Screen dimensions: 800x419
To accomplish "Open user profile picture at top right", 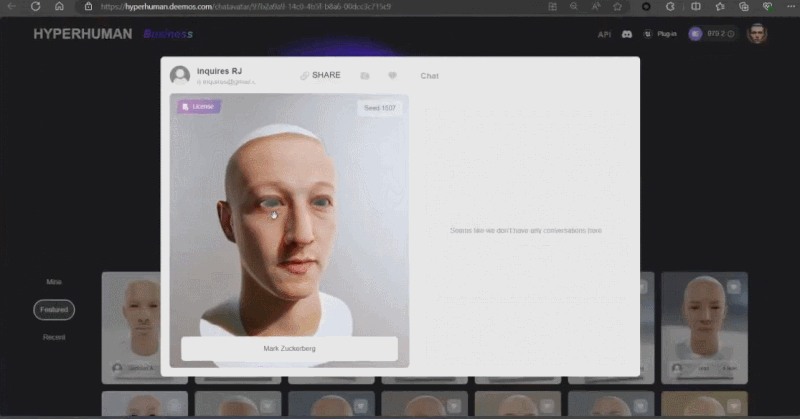I will [758, 33].
